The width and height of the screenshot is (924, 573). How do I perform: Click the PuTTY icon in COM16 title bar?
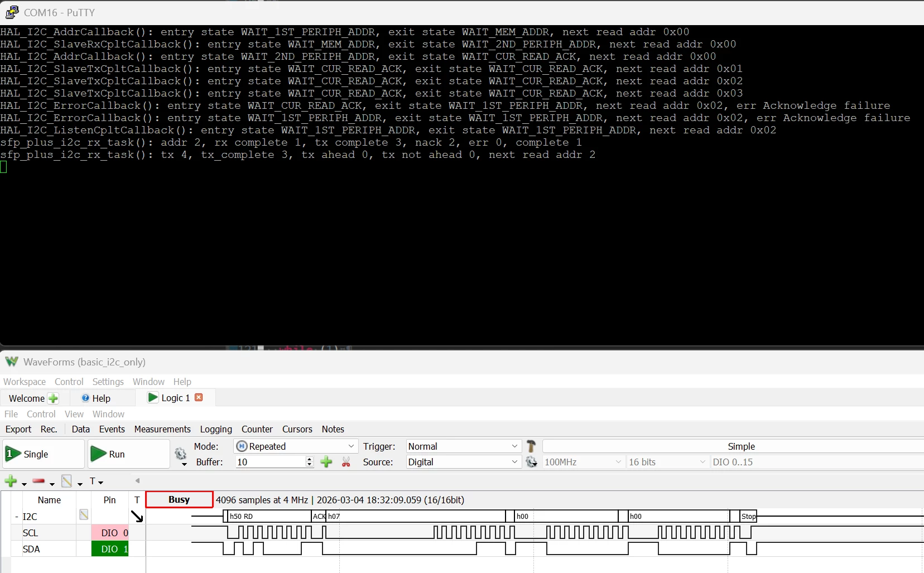tap(12, 12)
